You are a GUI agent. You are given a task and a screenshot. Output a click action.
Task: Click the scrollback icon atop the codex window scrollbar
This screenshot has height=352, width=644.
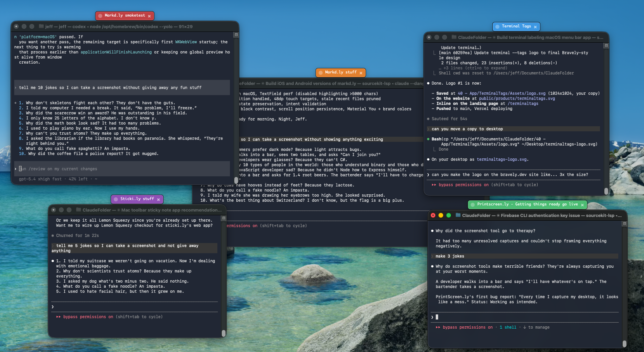pyautogui.click(x=236, y=35)
